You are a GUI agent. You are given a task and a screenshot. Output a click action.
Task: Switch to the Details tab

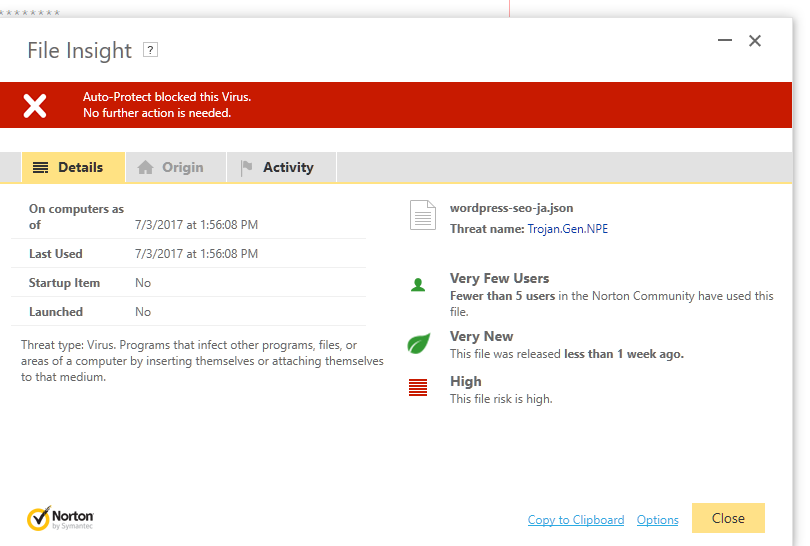(73, 167)
